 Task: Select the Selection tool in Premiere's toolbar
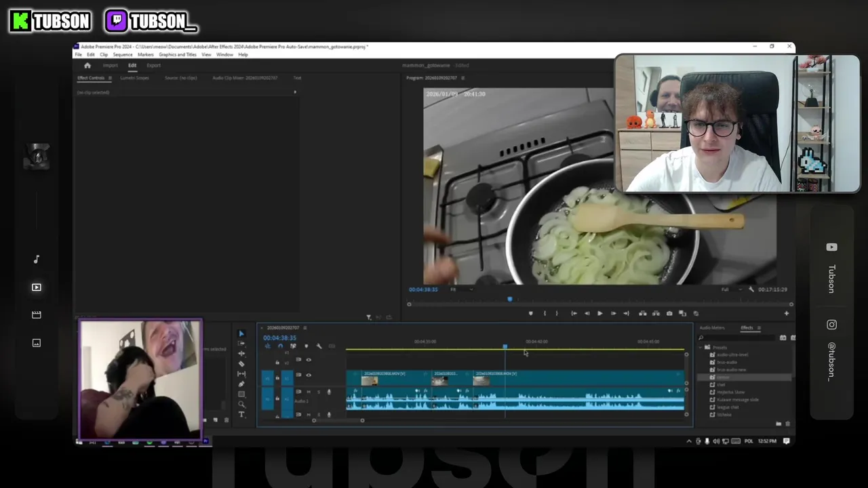tap(241, 333)
